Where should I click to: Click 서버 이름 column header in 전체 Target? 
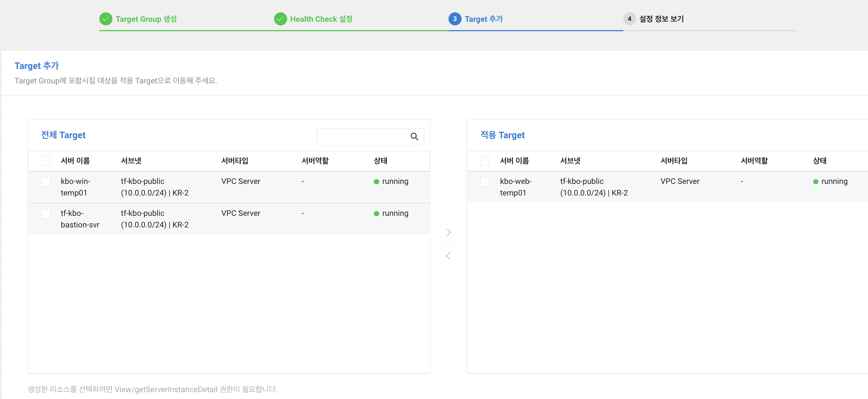click(x=75, y=161)
